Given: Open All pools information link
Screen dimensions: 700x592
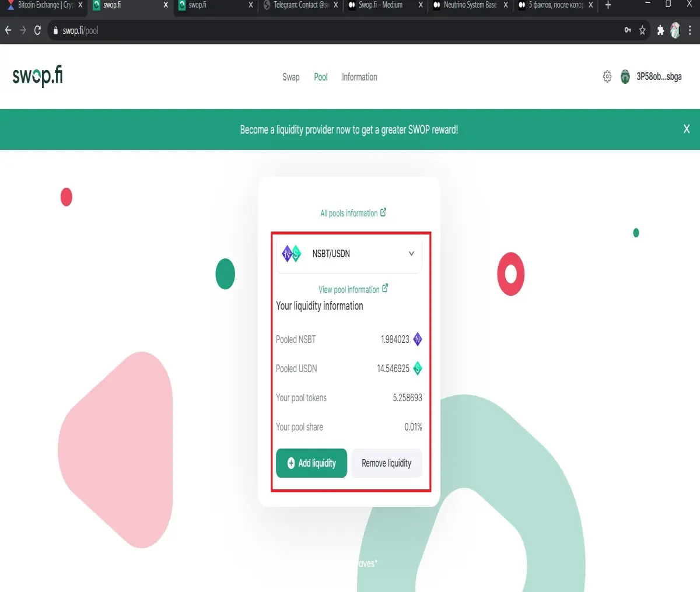Looking at the screenshot, I should coord(349,213).
